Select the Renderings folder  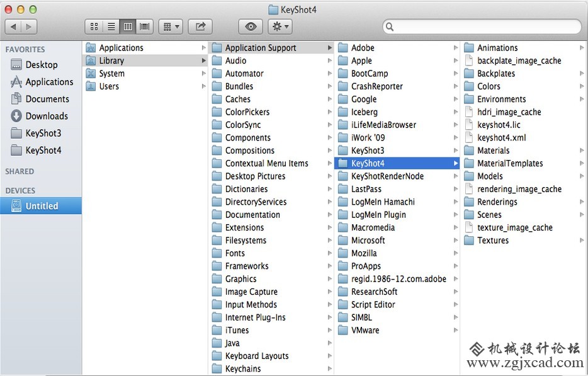523,202
